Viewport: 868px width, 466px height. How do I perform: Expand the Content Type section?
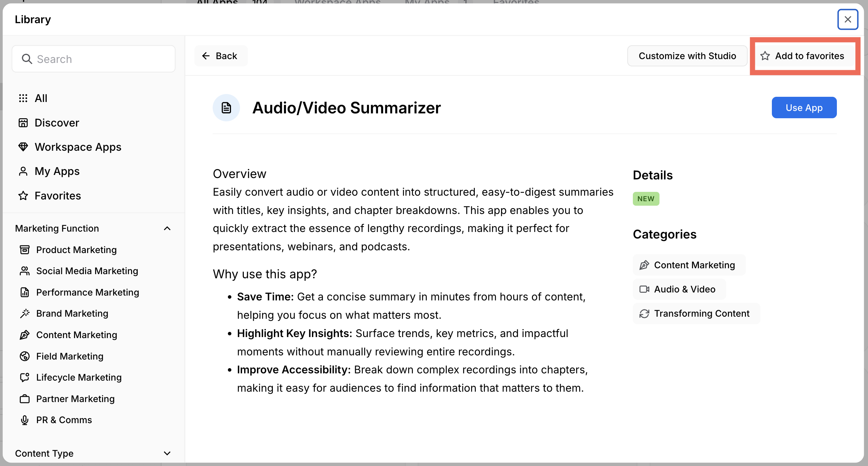[x=167, y=453]
